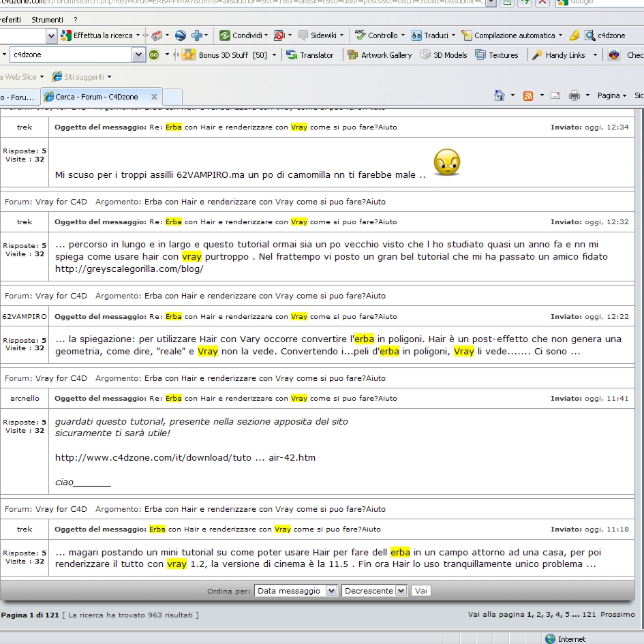Click the read mail icon in command bar
This screenshot has height=644, width=644.
[555, 95]
